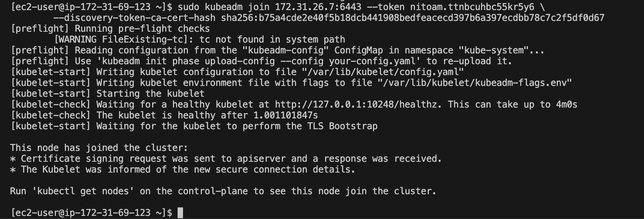Click the "Certificate signing request" bullet line

226,159
